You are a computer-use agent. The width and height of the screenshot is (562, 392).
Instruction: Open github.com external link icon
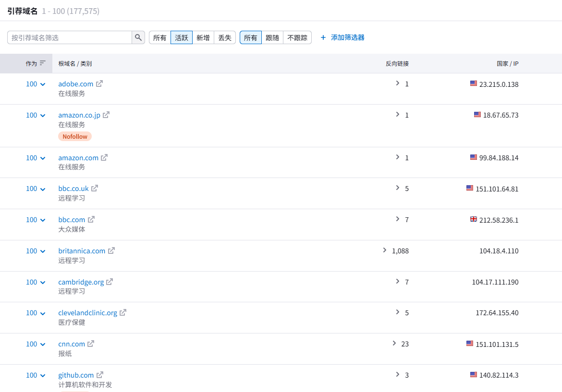pos(100,375)
